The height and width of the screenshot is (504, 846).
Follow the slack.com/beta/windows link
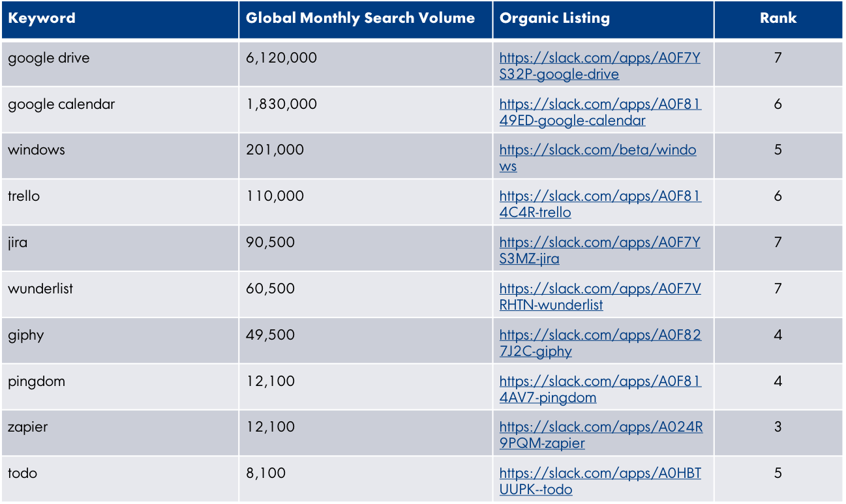pyautogui.click(x=598, y=158)
